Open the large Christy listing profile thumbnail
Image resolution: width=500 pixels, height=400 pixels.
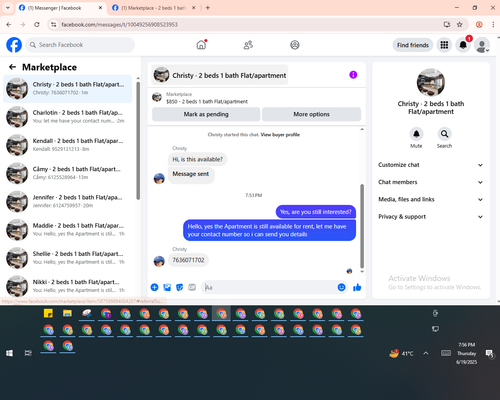pos(431,83)
